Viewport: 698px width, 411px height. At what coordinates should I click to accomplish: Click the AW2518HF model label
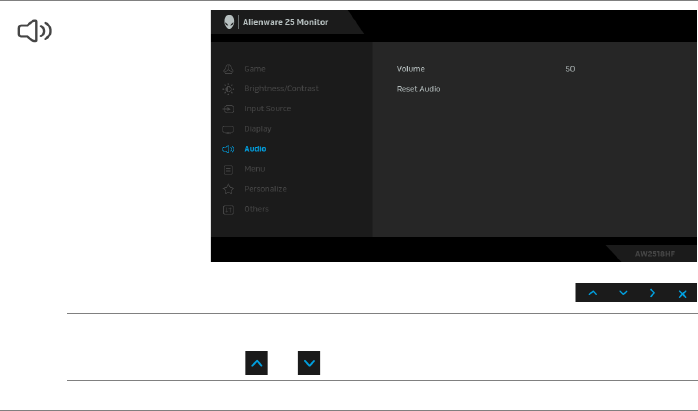(655, 254)
